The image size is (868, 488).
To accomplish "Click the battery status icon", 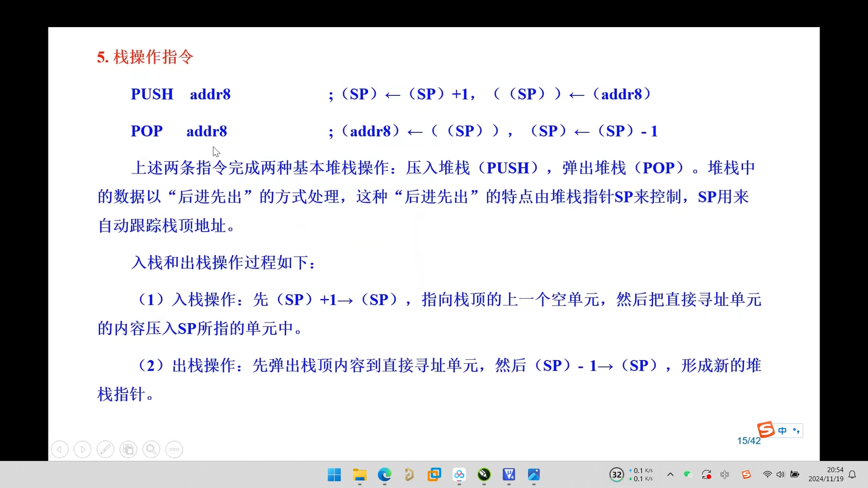I will coord(794,474).
